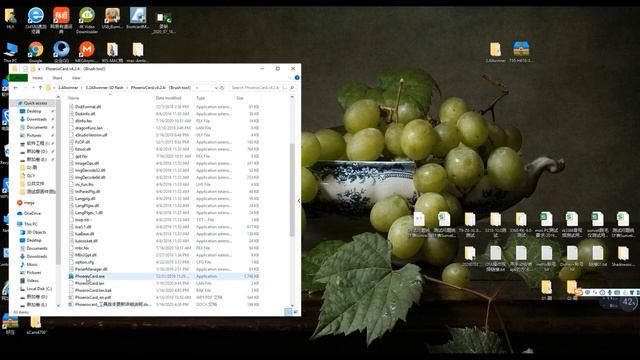Image resolution: width=640 pixels, height=360 pixels.
Task: Click 3.Allwinner-SD flash breadcrumb segment
Action: (x=104, y=88)
